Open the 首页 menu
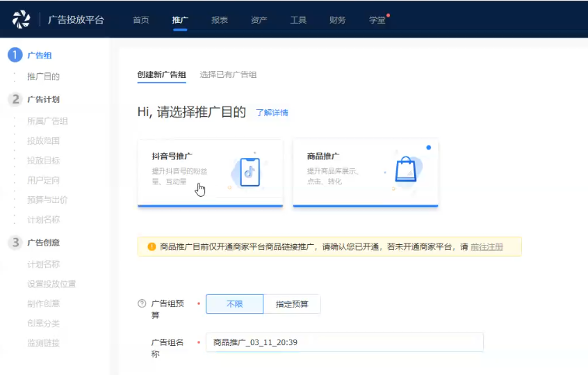The image size is (588, 375). click(141, 20)
